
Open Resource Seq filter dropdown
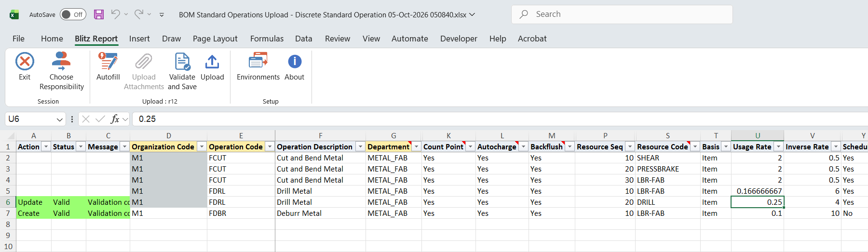click(630, 147)
